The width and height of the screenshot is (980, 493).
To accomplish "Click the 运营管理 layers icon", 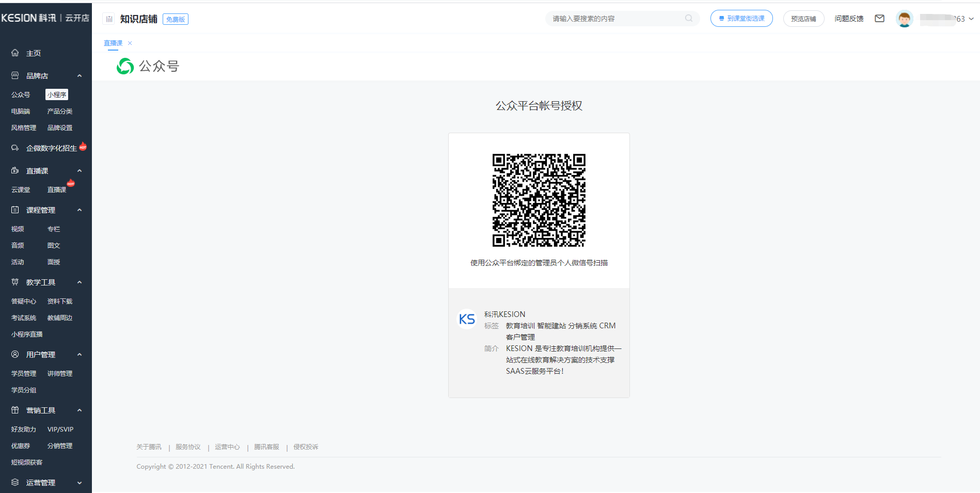I will 15,482.
